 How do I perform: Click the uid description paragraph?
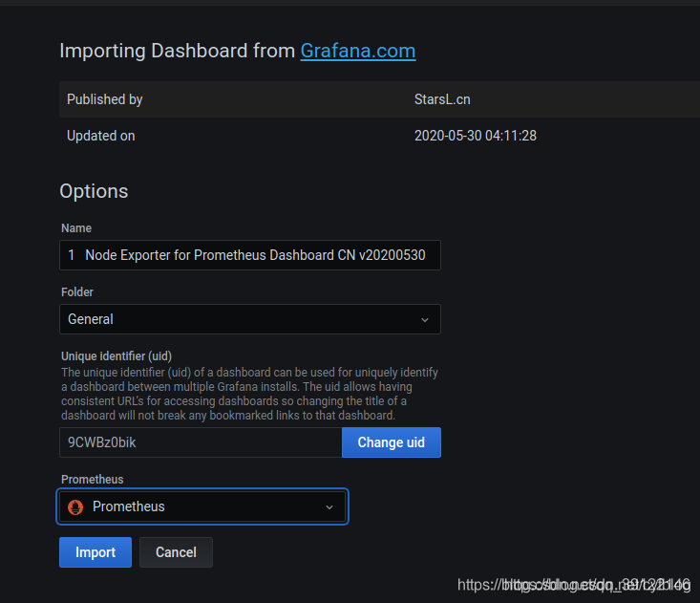click(x=248, y=393)
